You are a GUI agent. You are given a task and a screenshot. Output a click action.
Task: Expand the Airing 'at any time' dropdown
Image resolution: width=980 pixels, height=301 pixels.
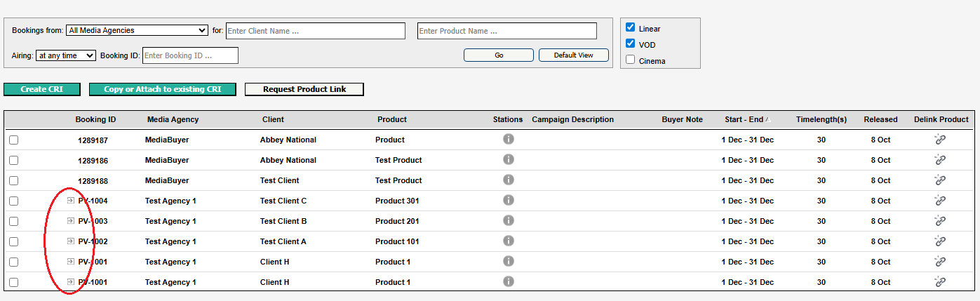coord(66,55)
